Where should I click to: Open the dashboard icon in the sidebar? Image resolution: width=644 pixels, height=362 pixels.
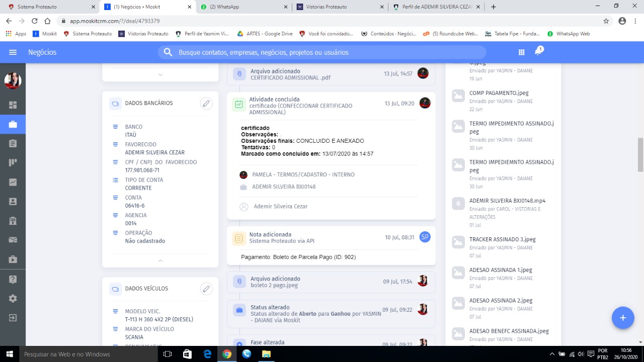tap(13, 105)
